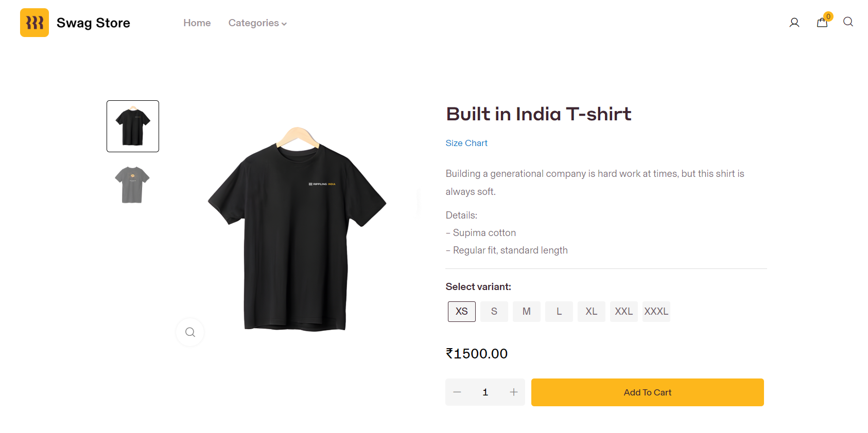Pick the XXL size variant
The height and width of the screenshot is (433, 868).
click(x=624, y=312)
